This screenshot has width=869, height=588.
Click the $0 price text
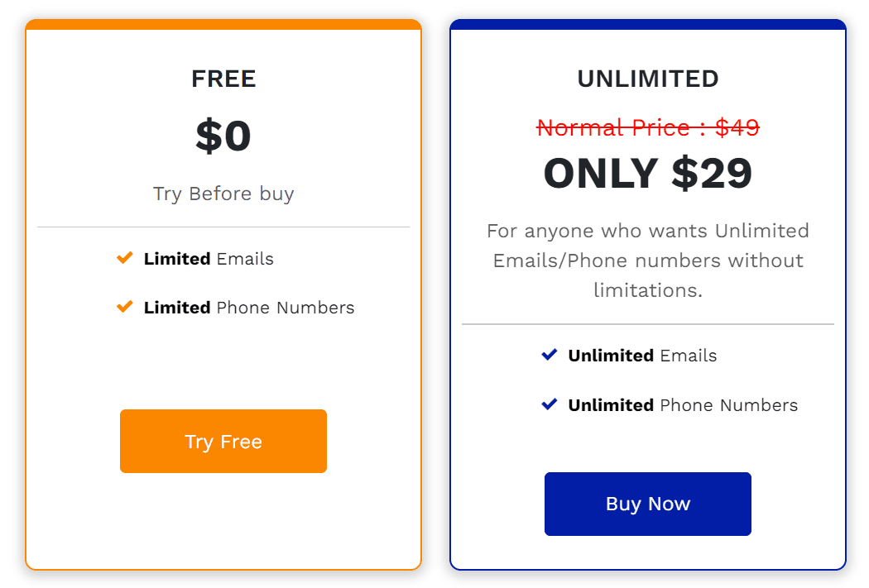(223, 135)
